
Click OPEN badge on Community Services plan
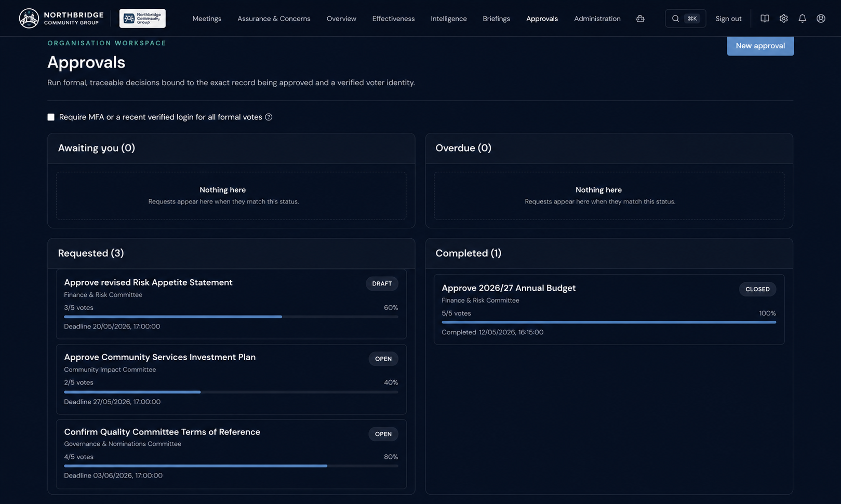pos(383,359)
